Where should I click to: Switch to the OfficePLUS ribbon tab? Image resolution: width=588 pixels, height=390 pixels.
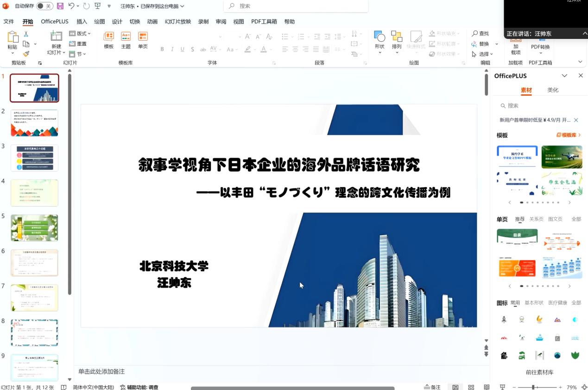click(x=55, y=22)
